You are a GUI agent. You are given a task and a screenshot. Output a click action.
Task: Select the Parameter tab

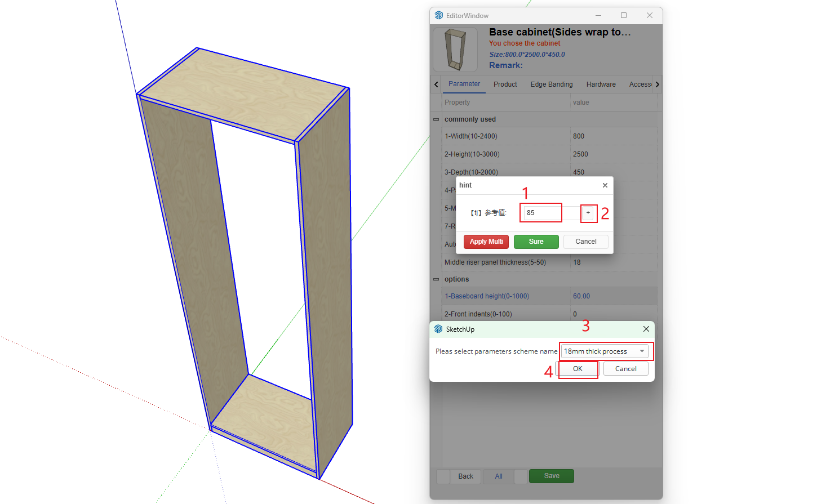[464, 84]
